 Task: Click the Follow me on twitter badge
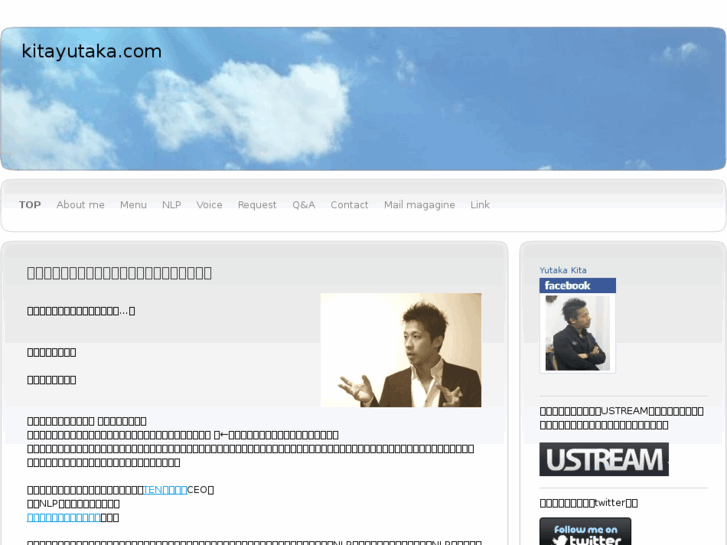585,532
